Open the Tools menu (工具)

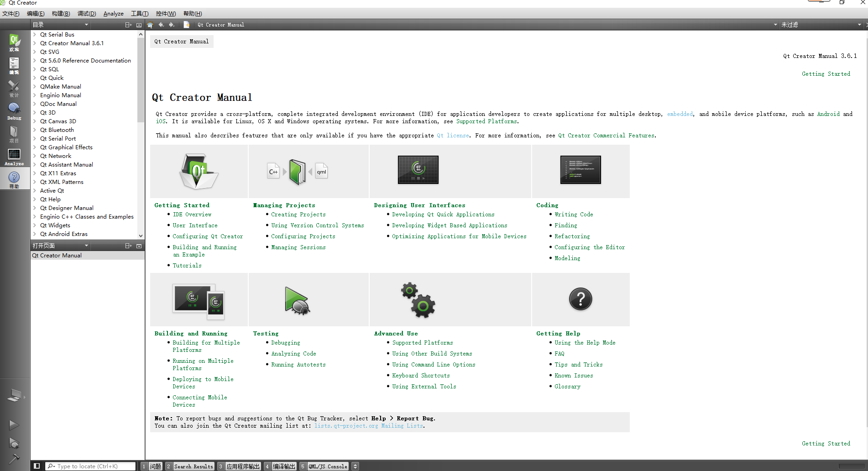140,14
